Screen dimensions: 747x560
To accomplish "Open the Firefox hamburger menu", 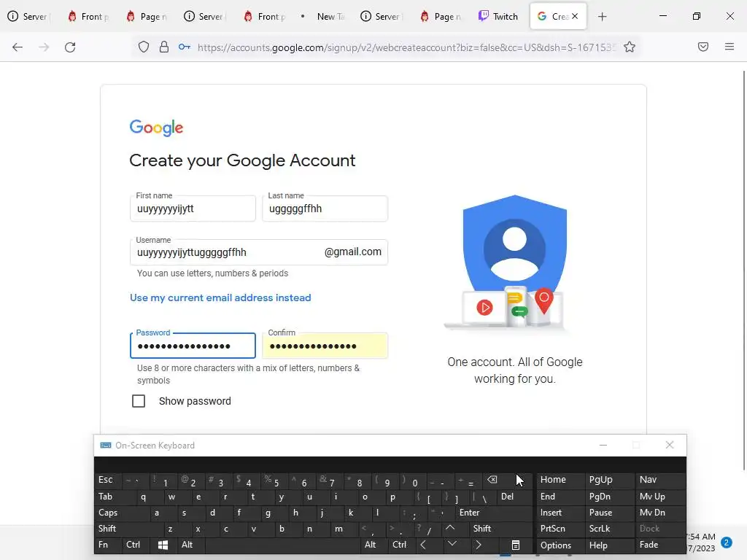I will pyautogui.click(x=729, y=47).
